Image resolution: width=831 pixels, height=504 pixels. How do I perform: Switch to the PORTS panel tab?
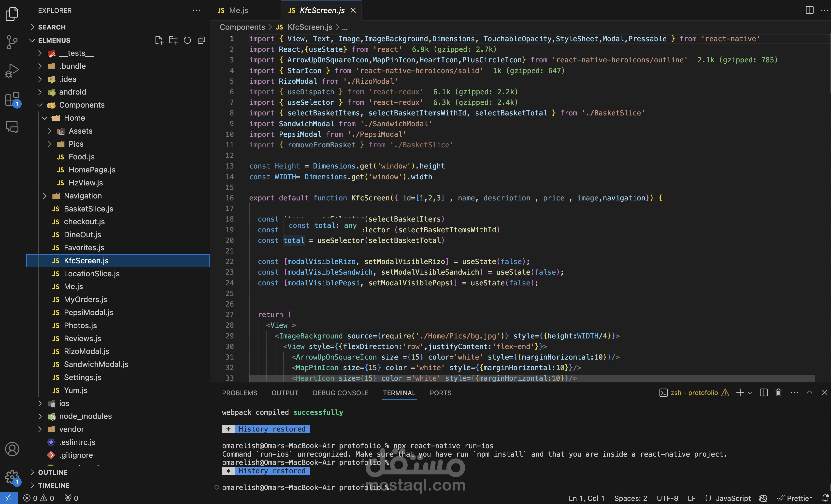pos(441,393)
